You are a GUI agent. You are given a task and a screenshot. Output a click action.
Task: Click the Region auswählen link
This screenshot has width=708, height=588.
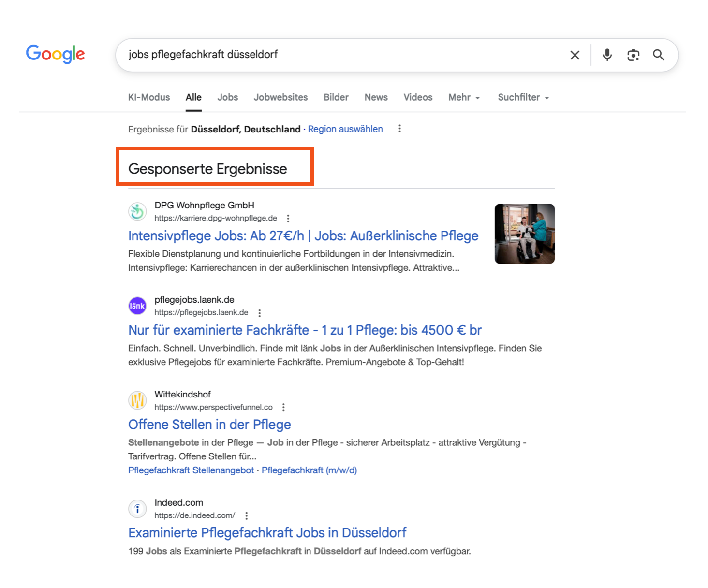(345, 129)
